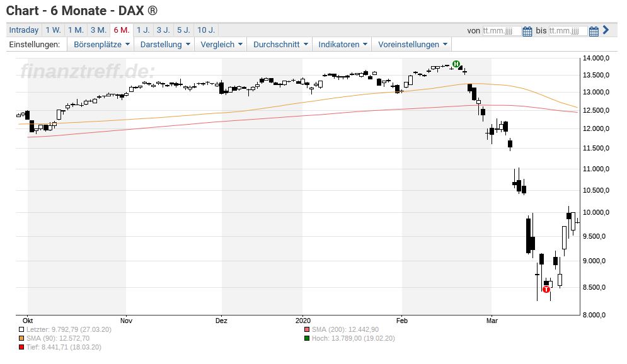
Task: Click the 10.500,0 y-axis value
Action: click(596, 190)
